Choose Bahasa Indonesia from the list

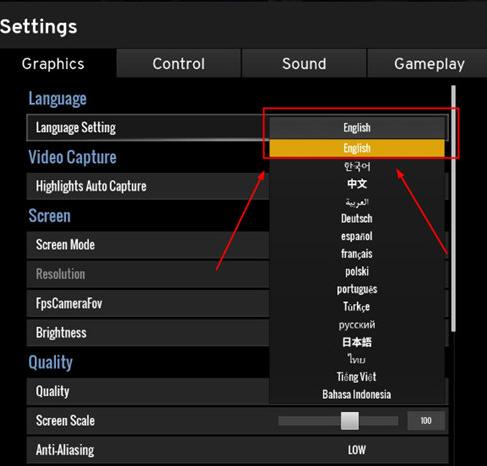pos(357,395)
